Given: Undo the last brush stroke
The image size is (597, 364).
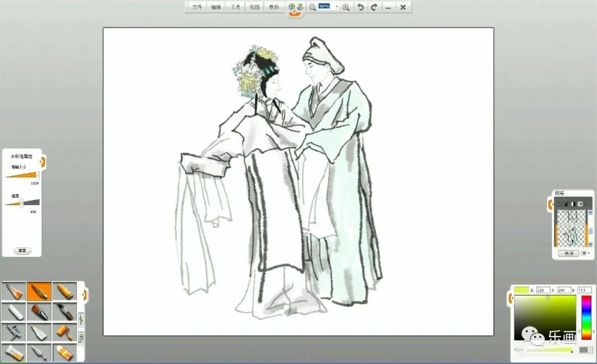Looking at the screenshot, I should point(360,7).
